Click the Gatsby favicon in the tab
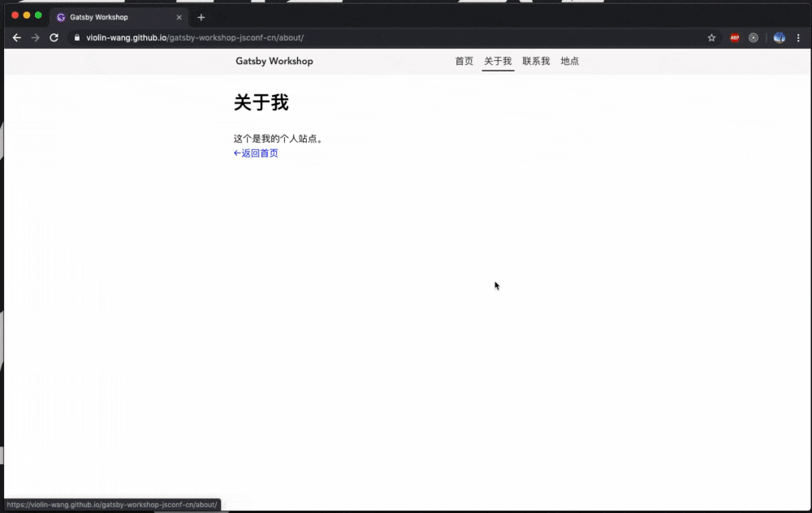The width and height of the screenshot is (812, 513). [61, 18]
